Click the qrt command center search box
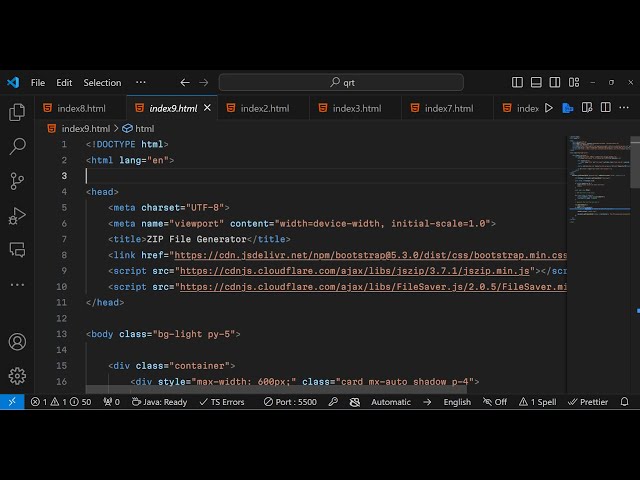 click(341, 83)
